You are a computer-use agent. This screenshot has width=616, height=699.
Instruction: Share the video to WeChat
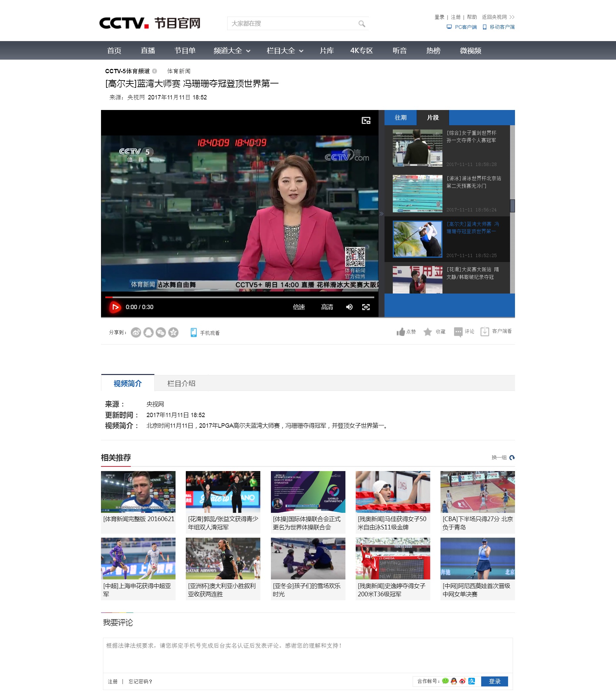(161, 332)
